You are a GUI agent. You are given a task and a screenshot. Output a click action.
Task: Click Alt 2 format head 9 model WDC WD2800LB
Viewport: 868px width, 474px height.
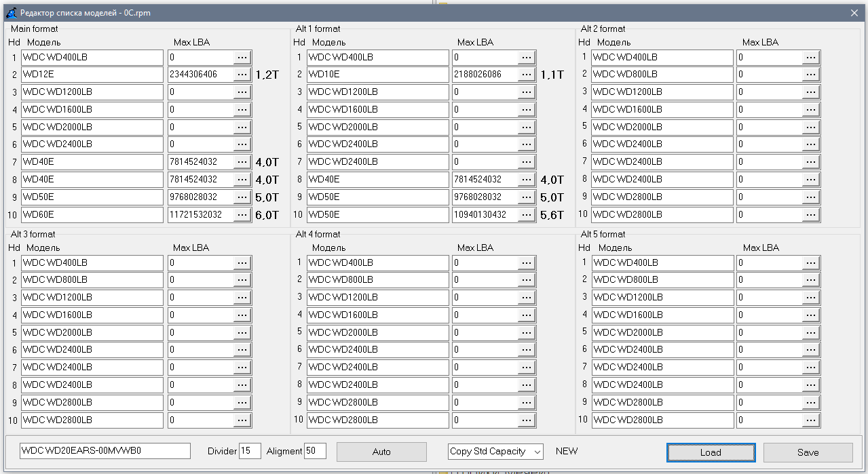pos(662,197)
